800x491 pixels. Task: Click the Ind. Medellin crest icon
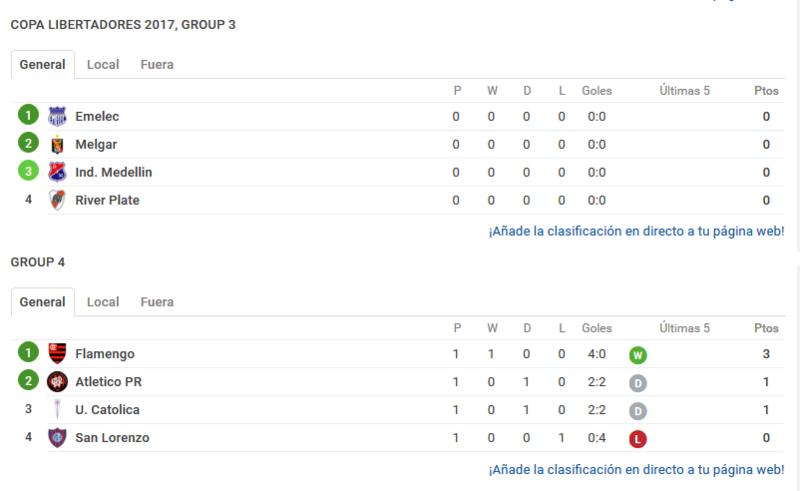pyautogui.click(x=57, y=172)
